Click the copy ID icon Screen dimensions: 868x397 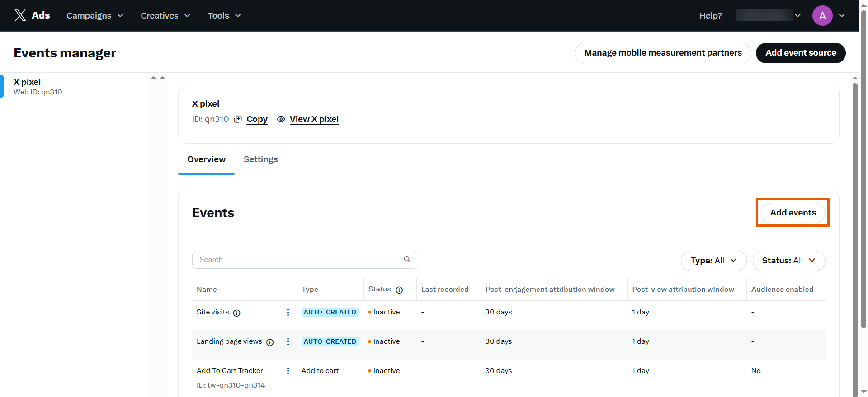[238, 119]
